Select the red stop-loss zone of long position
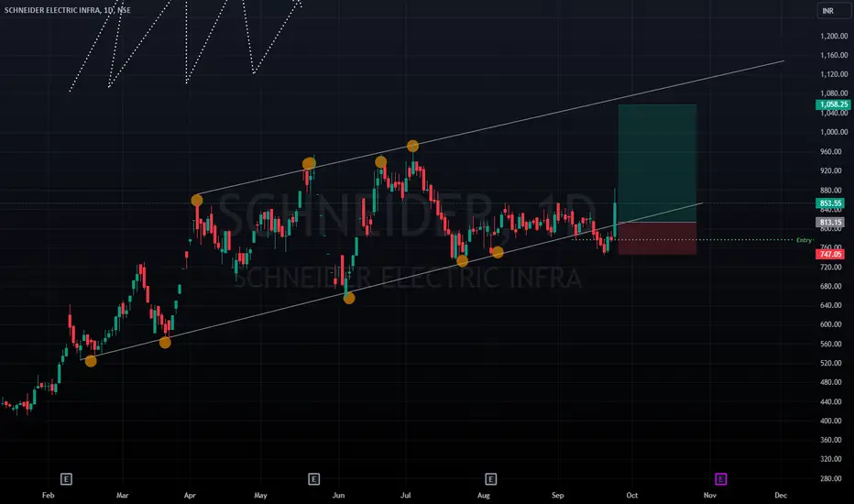The width and height of the screenshot is (854, 504). tap(657, 238)
